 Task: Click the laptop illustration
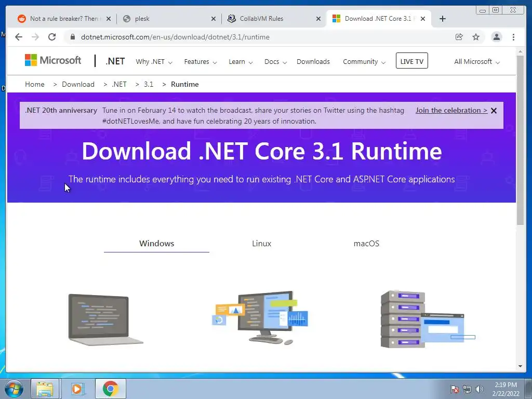[105, 320]
